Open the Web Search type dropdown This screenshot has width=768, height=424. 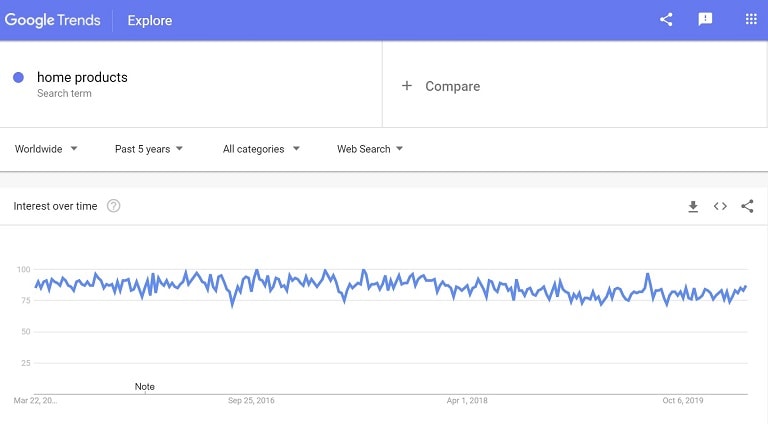click(x=370, y=149)
